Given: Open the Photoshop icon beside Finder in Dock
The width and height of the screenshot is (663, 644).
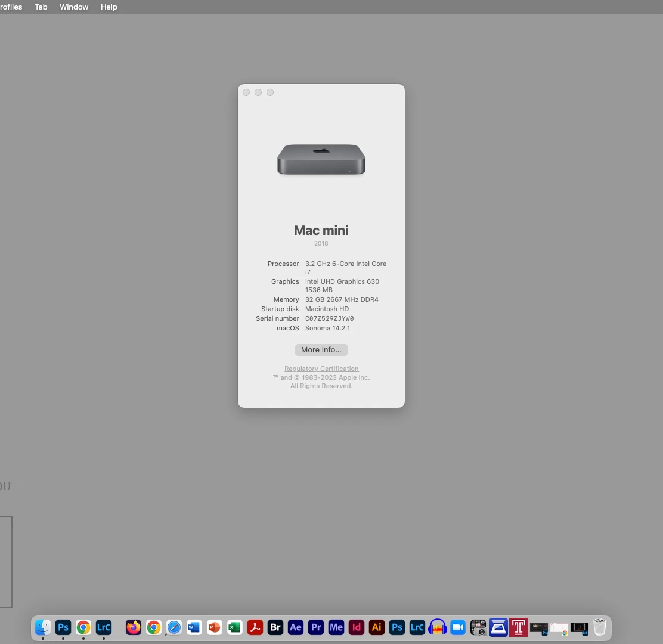Looking at the screenshot, I should click(63, 627).
